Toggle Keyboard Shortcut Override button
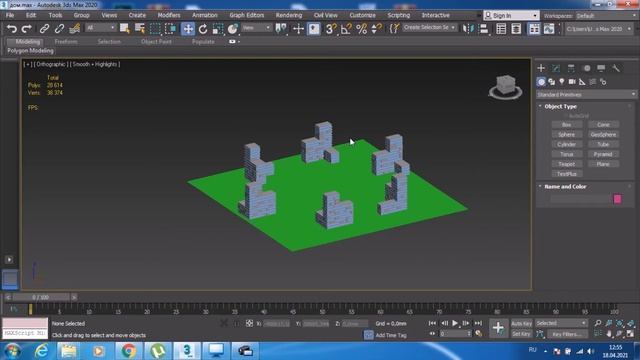Image resolution: width=640 pixels, height=360 pixels. (x=313, y=29)
